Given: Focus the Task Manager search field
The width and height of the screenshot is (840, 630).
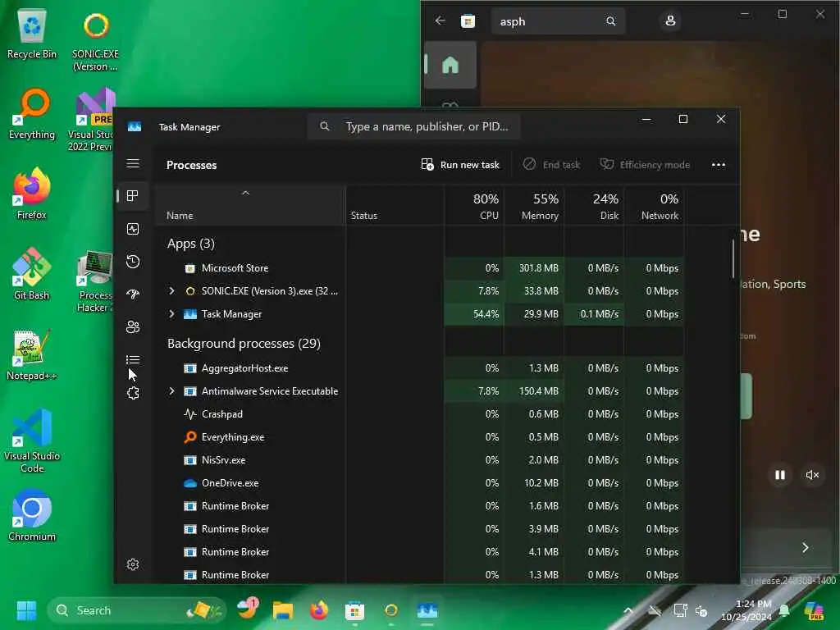Looking at the screenshot, I should [413, 126].
